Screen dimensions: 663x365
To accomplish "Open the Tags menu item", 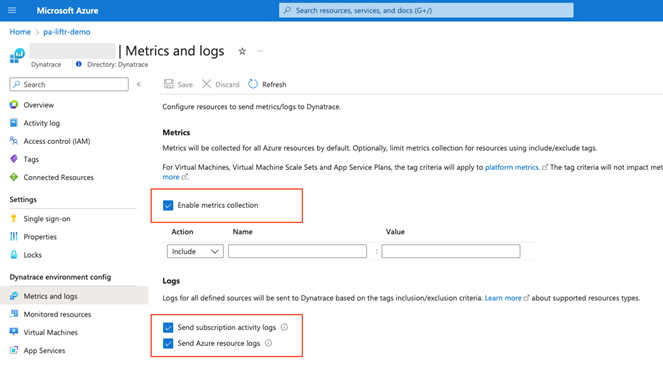I will pos(31,159).
